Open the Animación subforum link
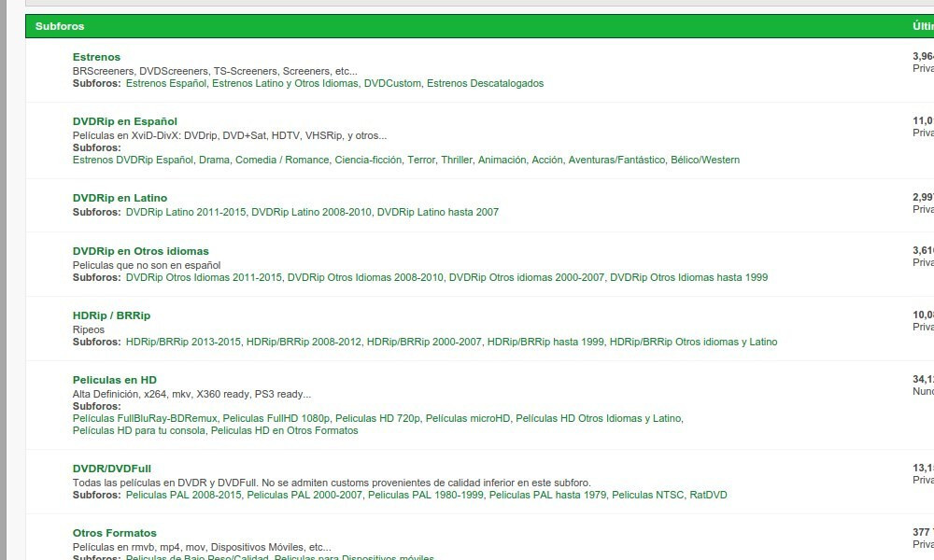 point(502,160)
